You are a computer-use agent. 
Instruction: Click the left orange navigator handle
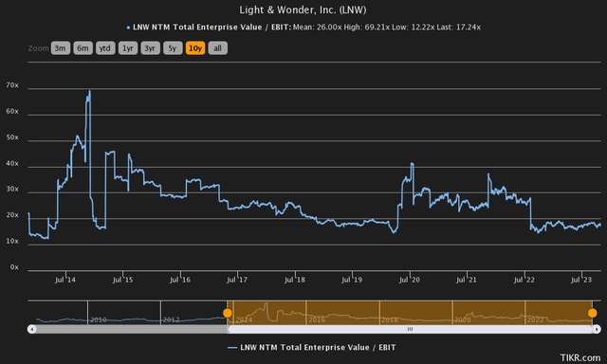[x=228, y=313]
